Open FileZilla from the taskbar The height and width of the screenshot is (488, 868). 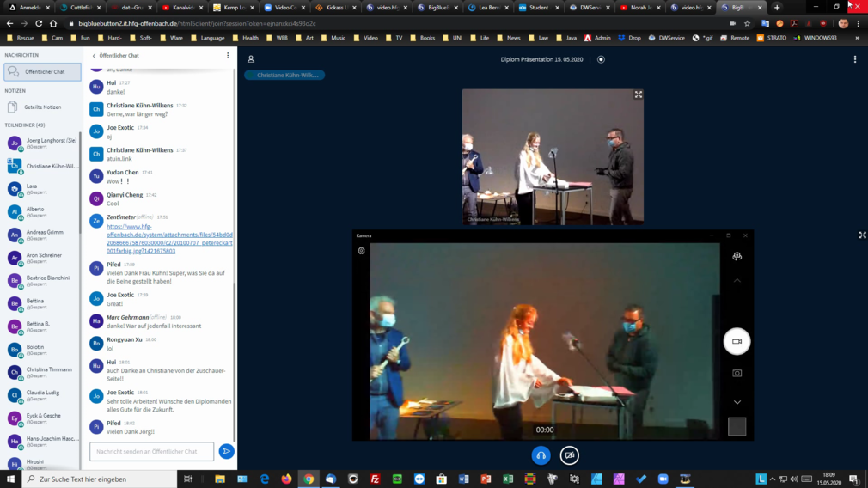point(375,479)
